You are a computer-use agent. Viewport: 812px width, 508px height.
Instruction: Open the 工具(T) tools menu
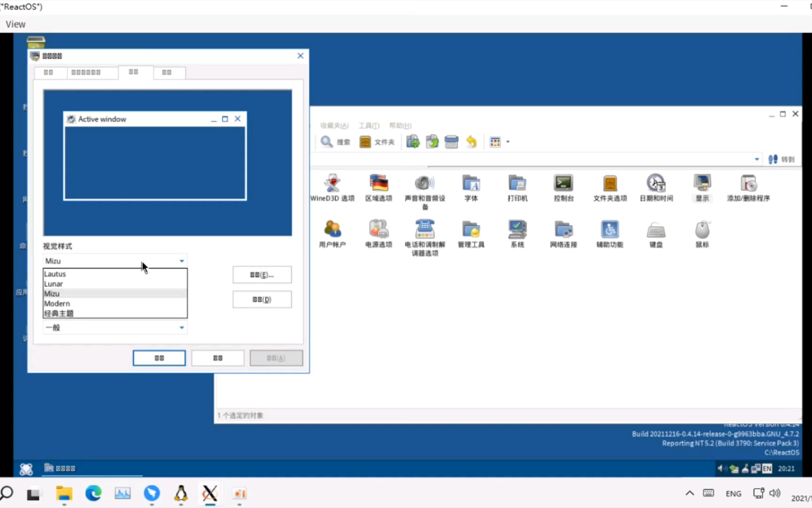point(369,126)
